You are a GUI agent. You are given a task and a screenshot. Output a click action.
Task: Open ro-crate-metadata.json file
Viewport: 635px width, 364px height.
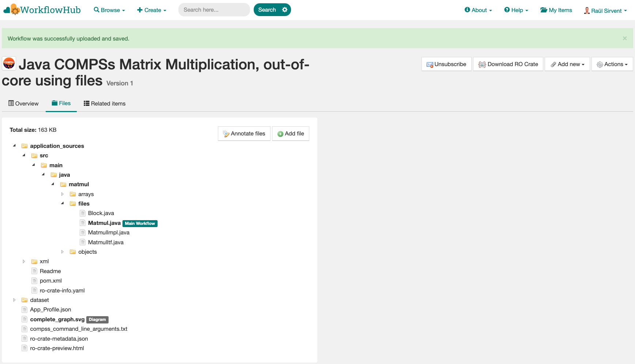(59, 339)
